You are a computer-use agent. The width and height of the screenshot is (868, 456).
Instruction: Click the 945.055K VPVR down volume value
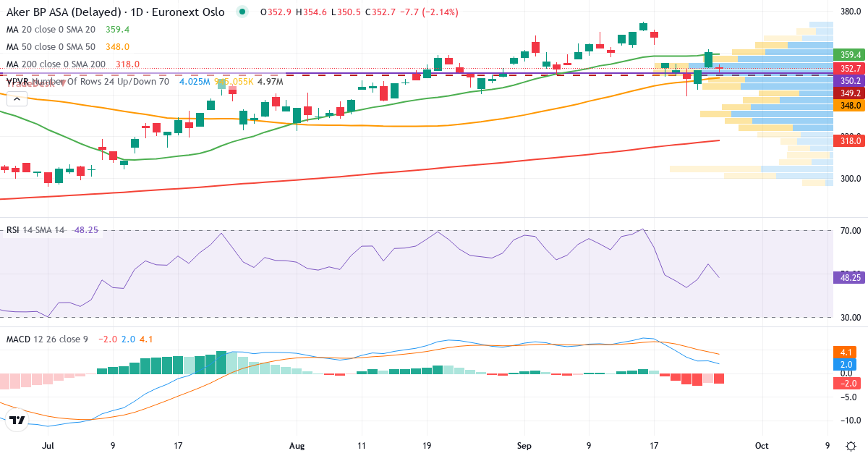click(235, 82)
